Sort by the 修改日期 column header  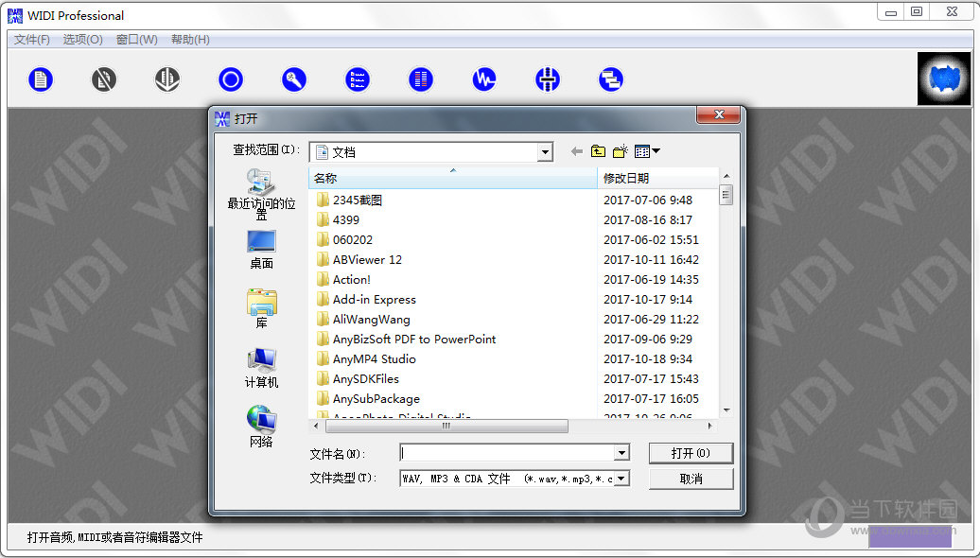(657, 178)
